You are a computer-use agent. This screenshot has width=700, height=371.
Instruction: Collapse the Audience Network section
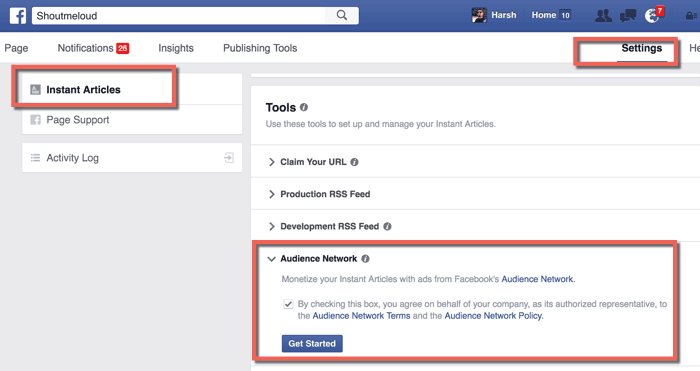[x=271, y=259]
